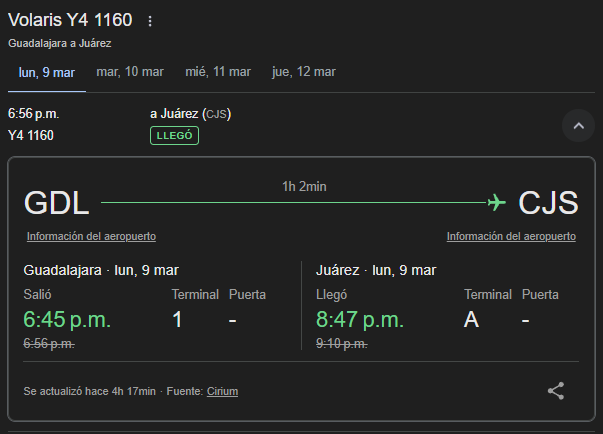Click the Y4 1160 flight number row
This screenshot has height=434, width=603.
coord(31,135)
